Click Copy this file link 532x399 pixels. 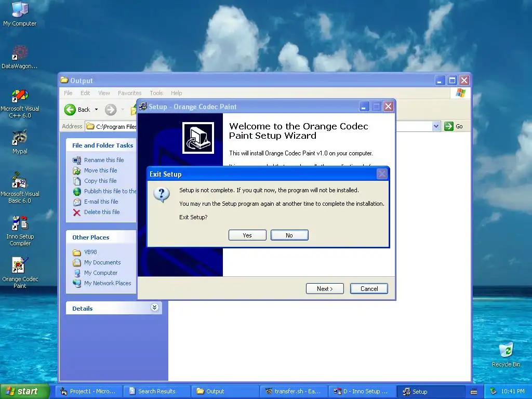100,181
